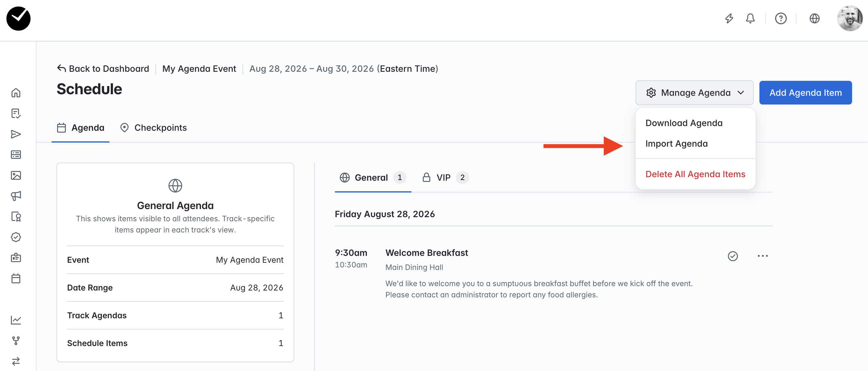Open the paper plane send sidebar icon

tap(16, 134)
